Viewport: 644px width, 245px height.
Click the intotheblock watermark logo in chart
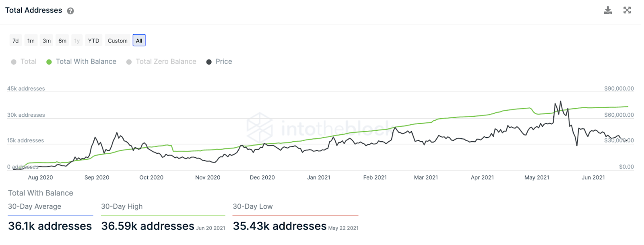(x=260, y=128)
